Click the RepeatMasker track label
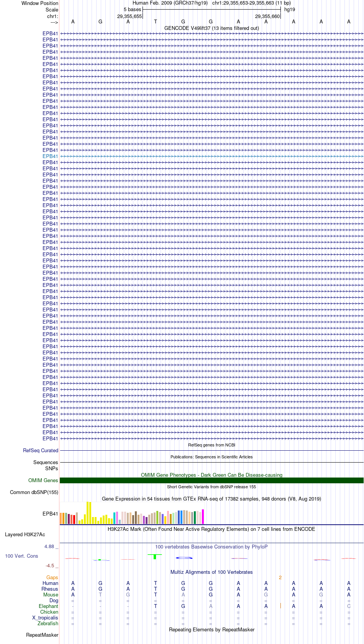The image size is (364, 644). coord(42,635)
